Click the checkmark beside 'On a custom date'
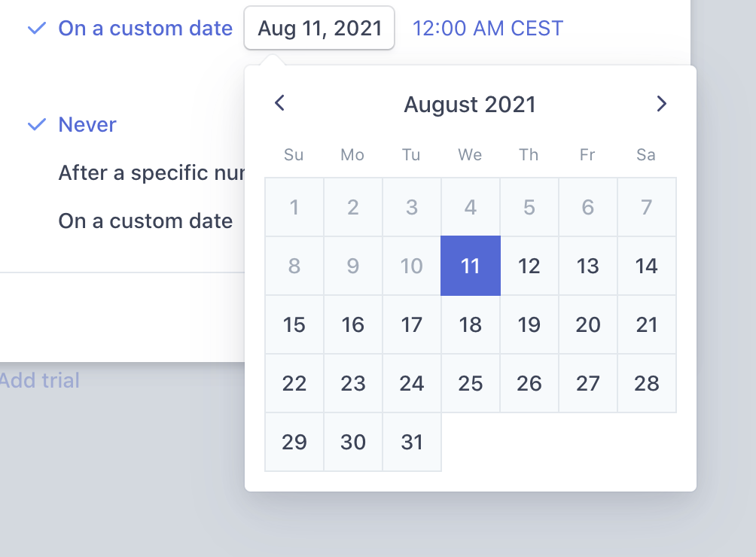Image resolution: width=756 pixels, height=557 pixels. [x=35, y=27]
